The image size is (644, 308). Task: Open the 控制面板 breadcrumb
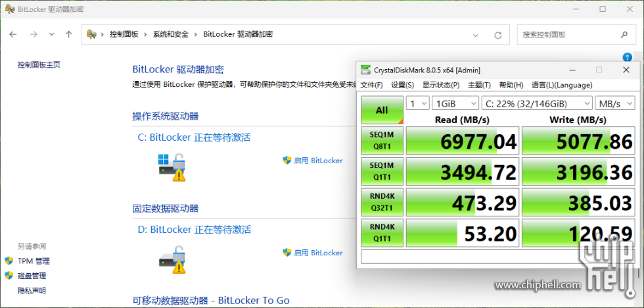coord(124,34)
